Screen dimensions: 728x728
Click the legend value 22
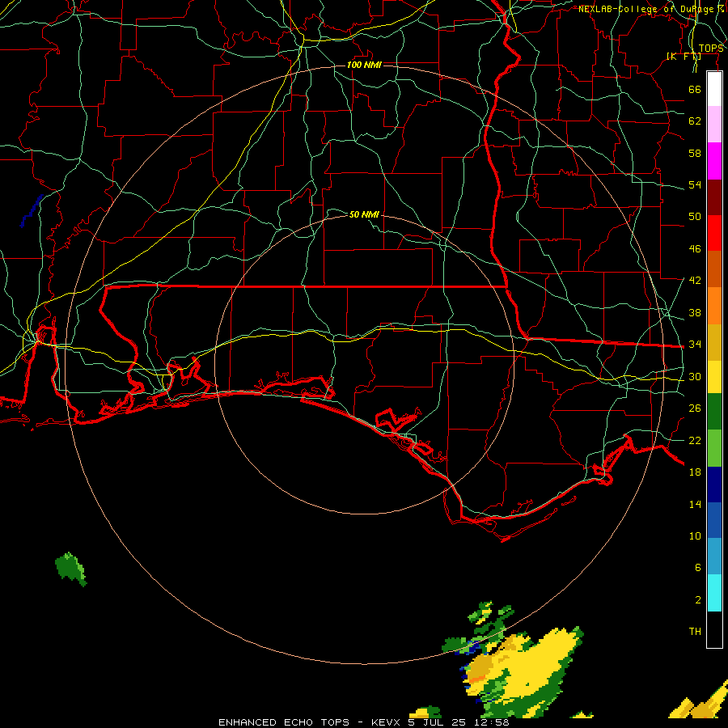[695, 440]
